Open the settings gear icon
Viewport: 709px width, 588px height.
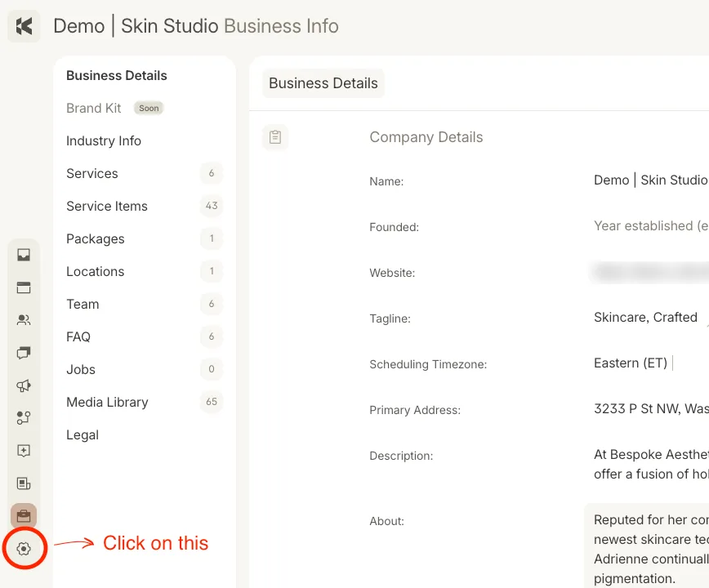click(x=24, y=549)
